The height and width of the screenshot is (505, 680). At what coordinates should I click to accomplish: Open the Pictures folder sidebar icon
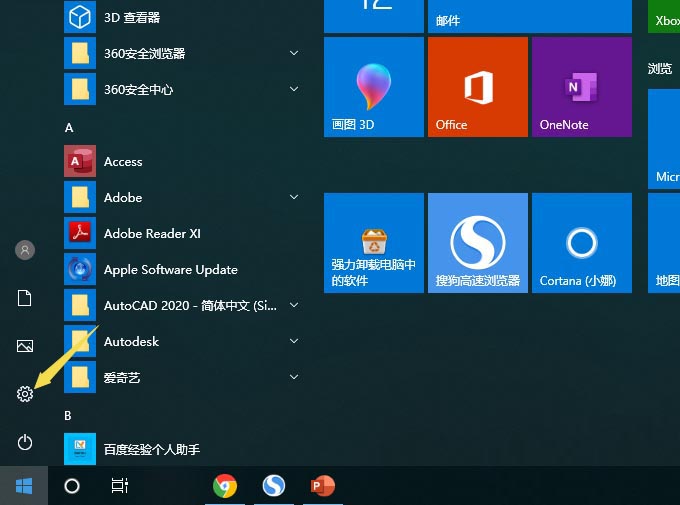coord(25,346)
